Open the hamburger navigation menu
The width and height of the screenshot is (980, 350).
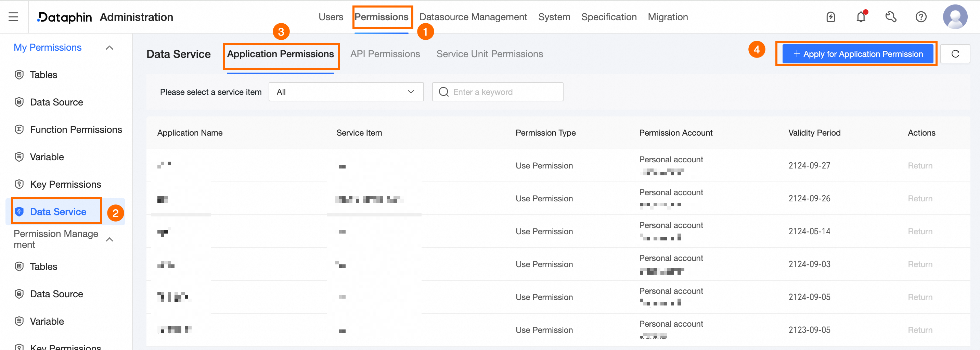point(13,17)
